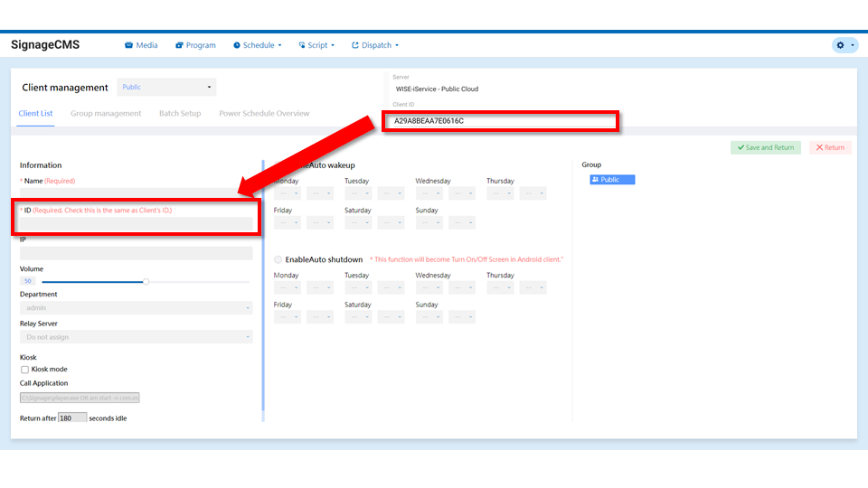Click the Script icon in top menu
Screen dimensions: 868x488
click(x=302, y=45)
